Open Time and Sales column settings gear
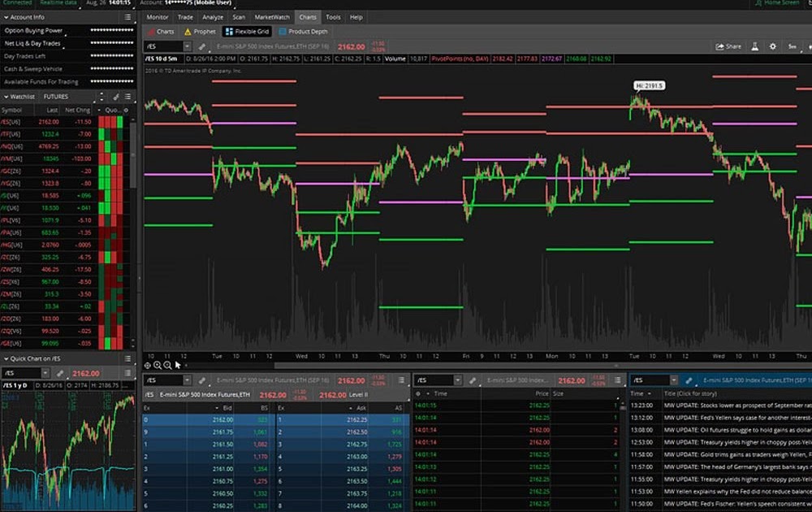Viewport: 812px width, 512px height. click(x=418, y=394)
